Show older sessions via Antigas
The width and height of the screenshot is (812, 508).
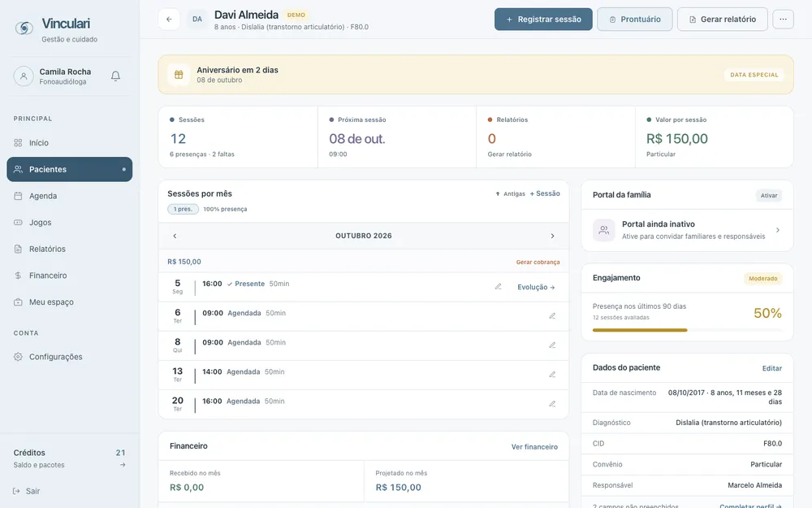point(510,194)
